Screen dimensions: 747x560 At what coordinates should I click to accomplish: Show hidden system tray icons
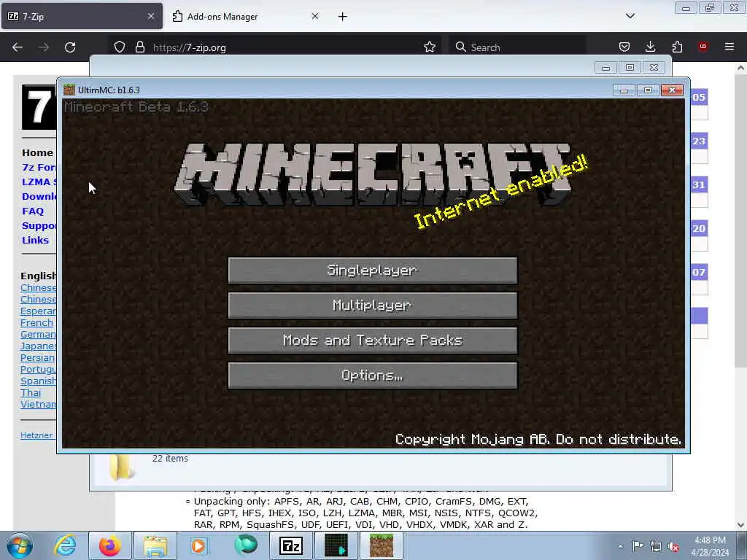620,547
